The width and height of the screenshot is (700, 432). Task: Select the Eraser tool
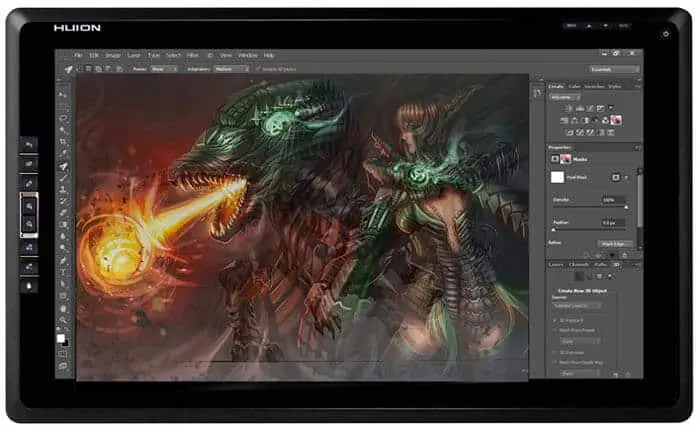(x=63, y=213)
